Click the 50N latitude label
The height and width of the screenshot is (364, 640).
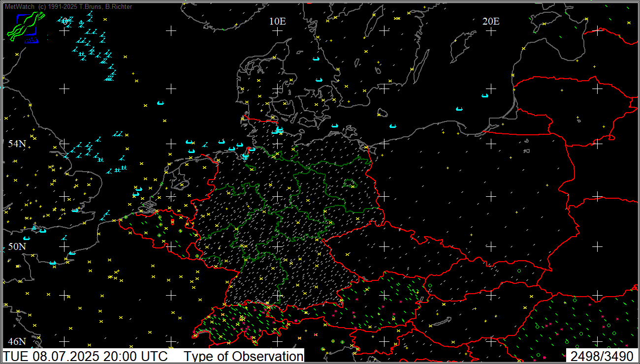[17, 246]
